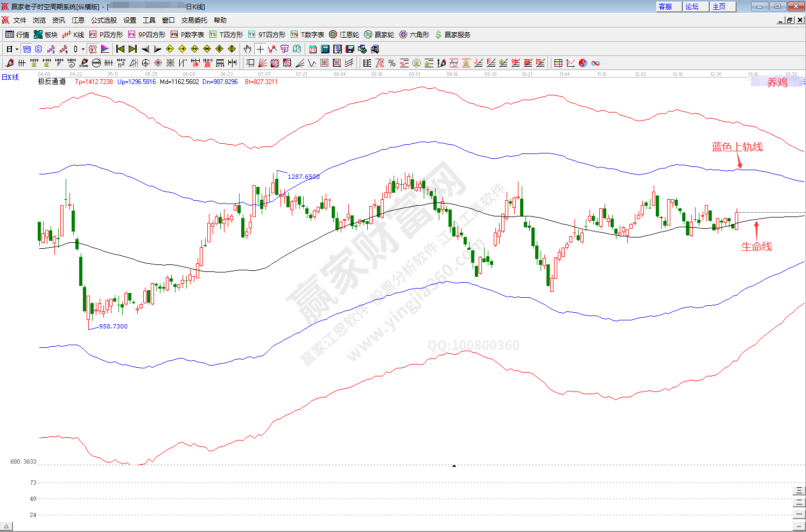Open the 江恩轮 Gann wheel tool
The height and width of the screenshot is (532, 806).
click(x=344, y=34)
